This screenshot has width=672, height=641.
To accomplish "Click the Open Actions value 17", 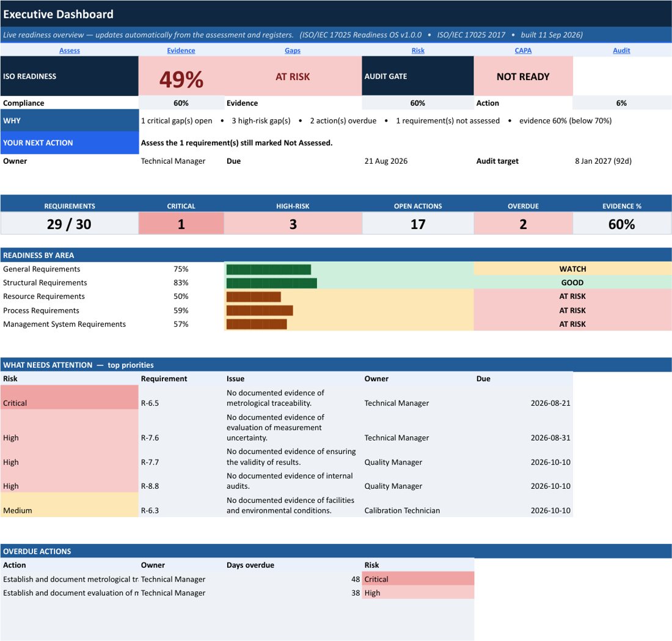I will coord(418,224).
